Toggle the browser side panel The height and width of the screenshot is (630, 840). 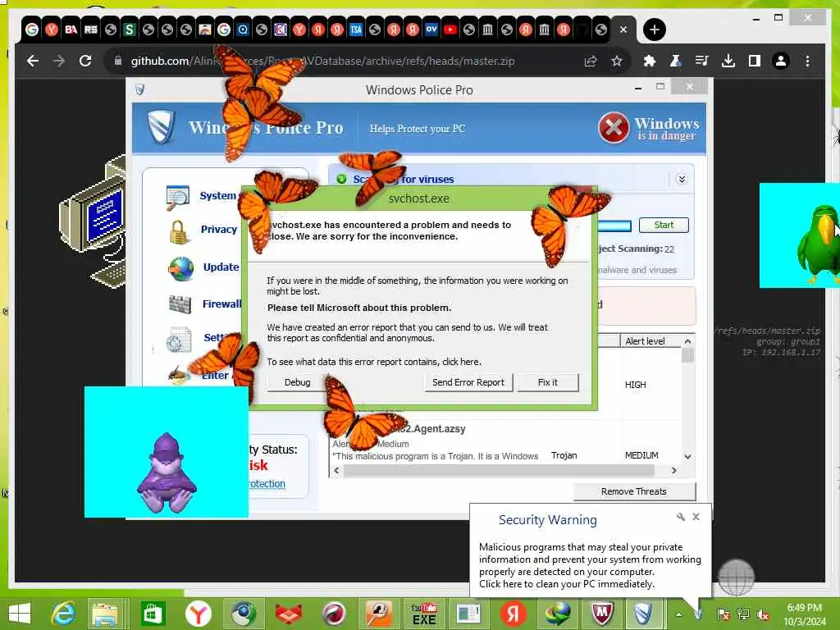(755, 61)
